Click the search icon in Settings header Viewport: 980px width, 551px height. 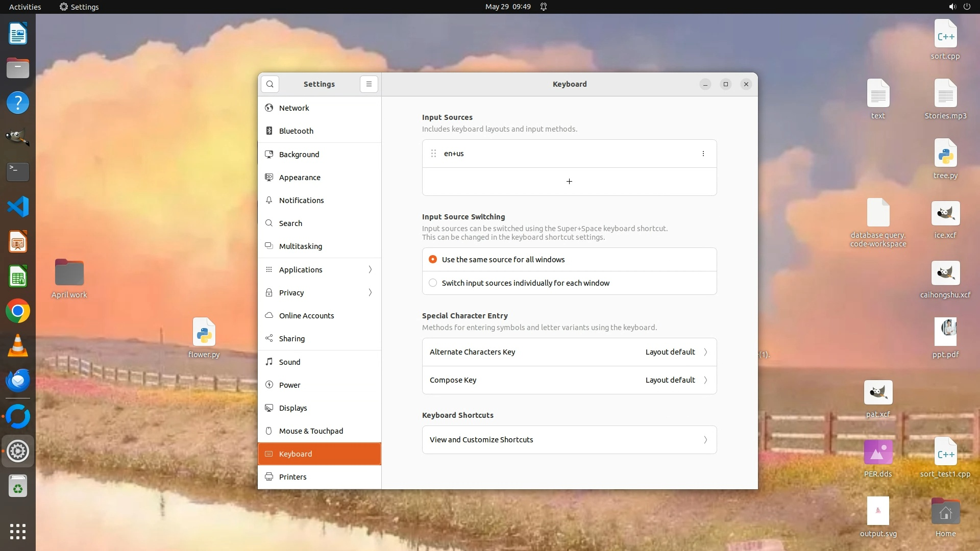point(270,84)
